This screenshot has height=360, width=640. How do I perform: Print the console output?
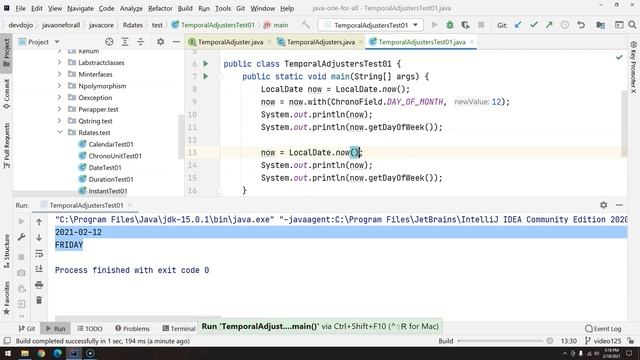coord(39,284)
